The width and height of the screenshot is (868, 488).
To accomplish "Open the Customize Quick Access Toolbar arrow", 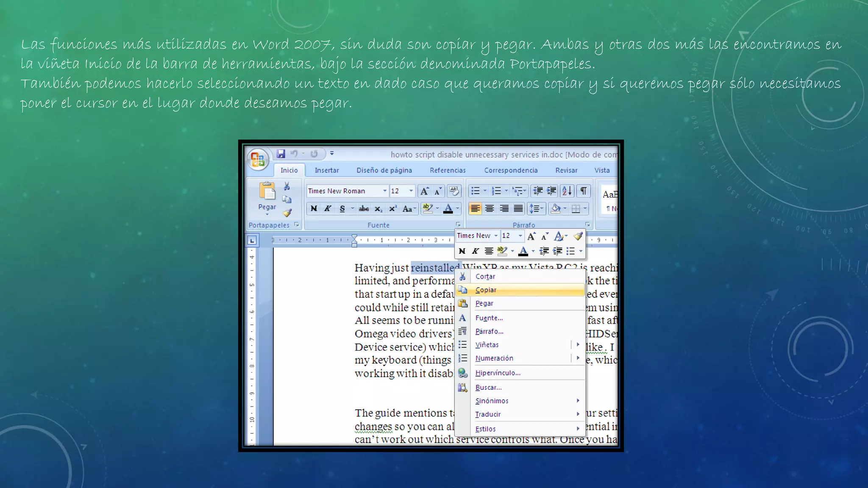I will tap(332, 153).
